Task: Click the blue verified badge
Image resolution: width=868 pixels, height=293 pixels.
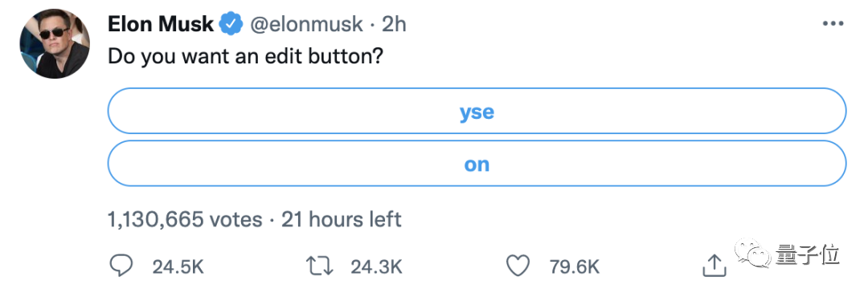Action: tap(231, 24)
